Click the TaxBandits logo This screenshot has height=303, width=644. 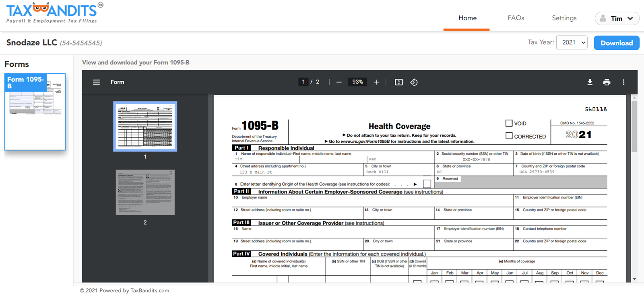[x=54, y=13]
